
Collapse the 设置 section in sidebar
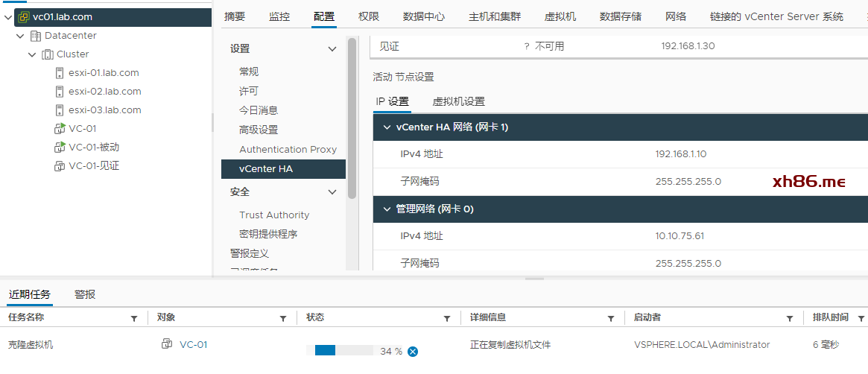332,49
